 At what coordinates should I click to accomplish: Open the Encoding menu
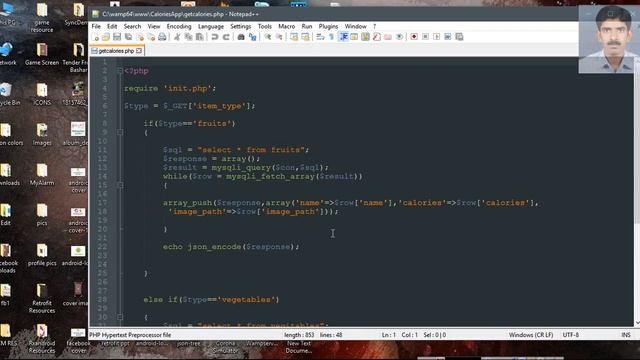pyautogui.click(x=179, y=26)
